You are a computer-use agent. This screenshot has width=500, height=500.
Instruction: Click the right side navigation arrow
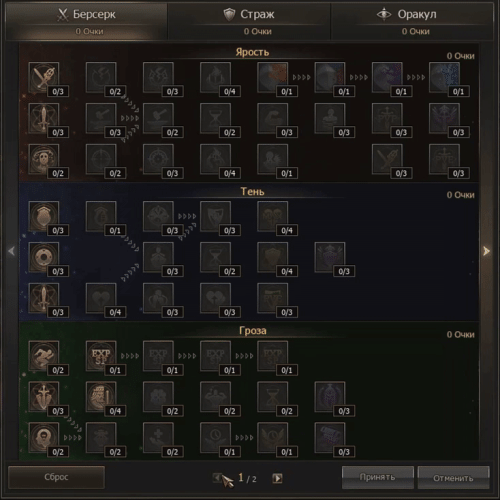[486, 251]
